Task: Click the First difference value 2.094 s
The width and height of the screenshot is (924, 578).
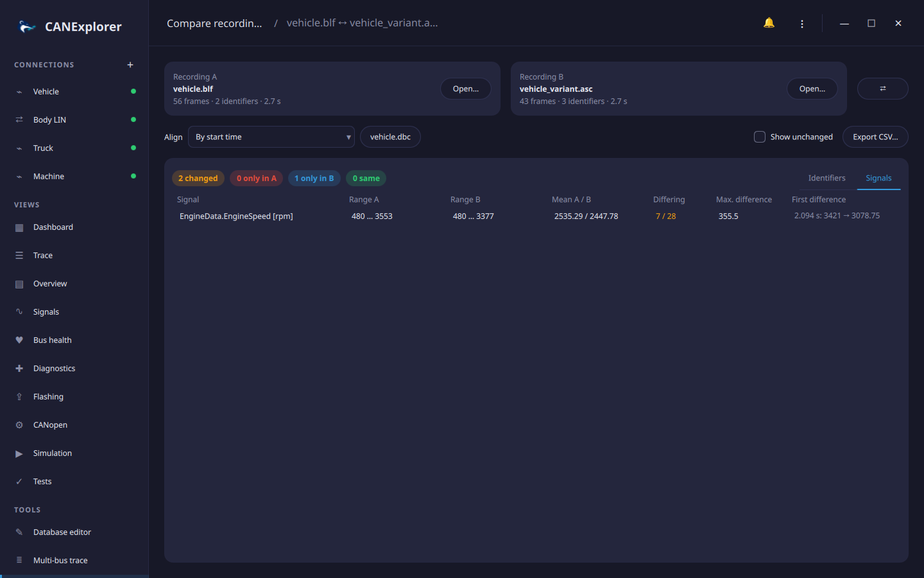Action: pos(837,216)
